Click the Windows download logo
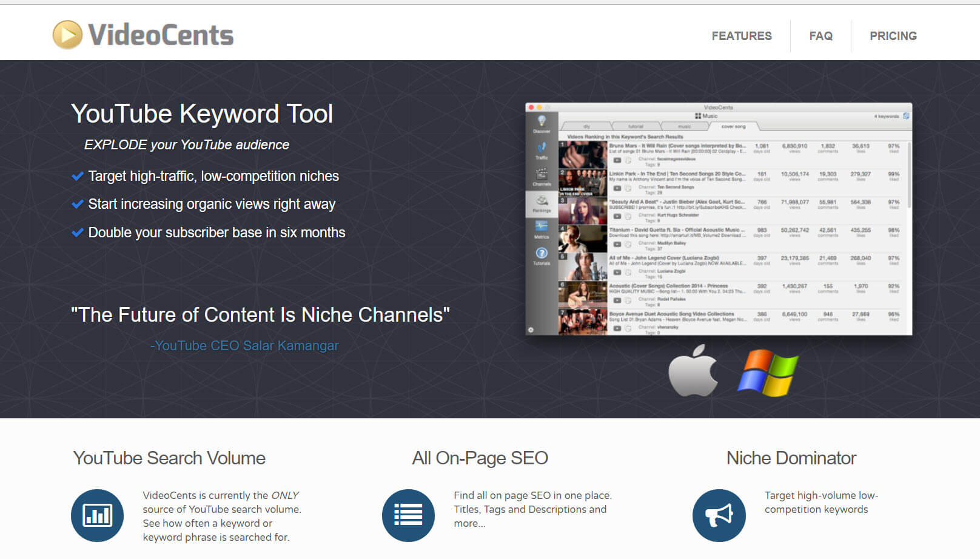Viewport: 980px width, 559px height. pos(768,373)
